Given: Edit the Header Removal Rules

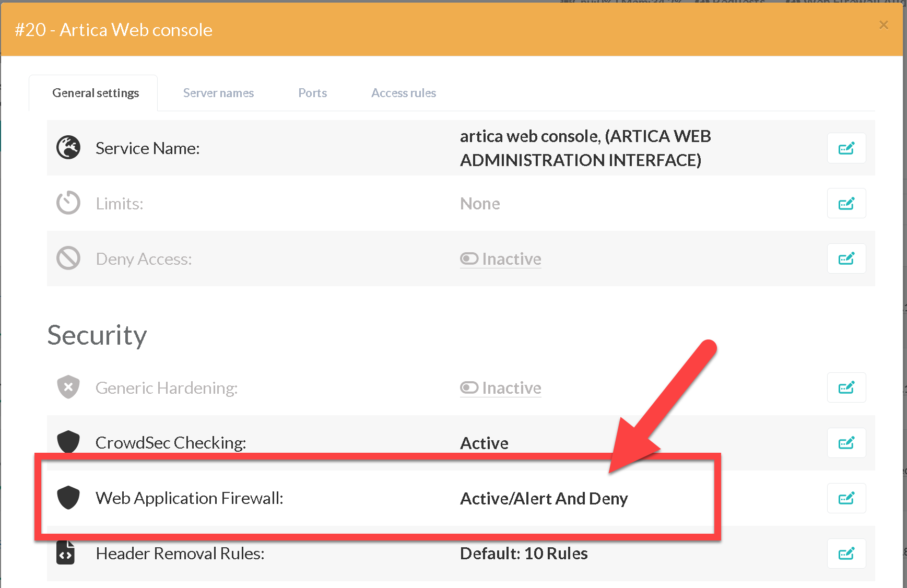Looking at the screenshot, I should 846,554.
